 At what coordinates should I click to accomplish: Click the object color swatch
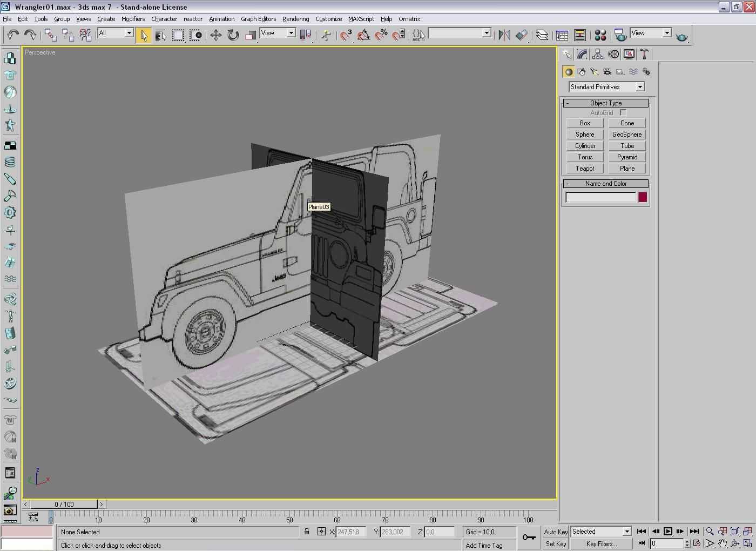(x=643, y=197)
